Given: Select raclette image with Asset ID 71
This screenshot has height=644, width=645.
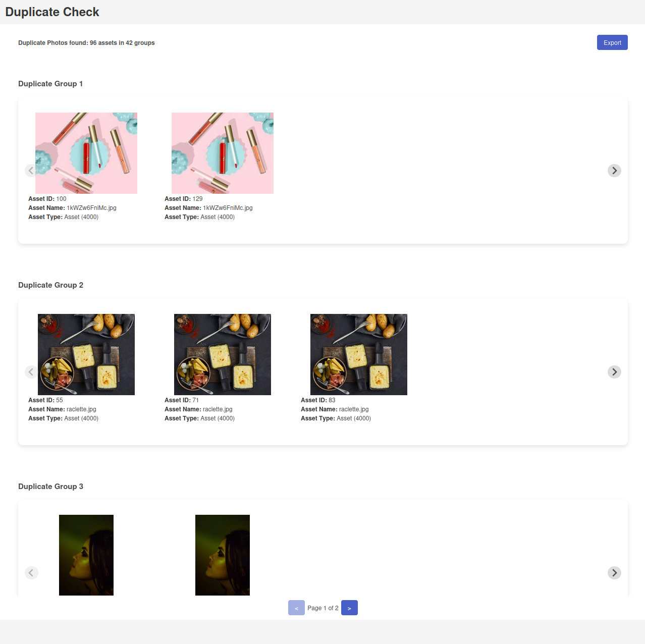Looking at the screenshot, I should (x=223, y=354).
